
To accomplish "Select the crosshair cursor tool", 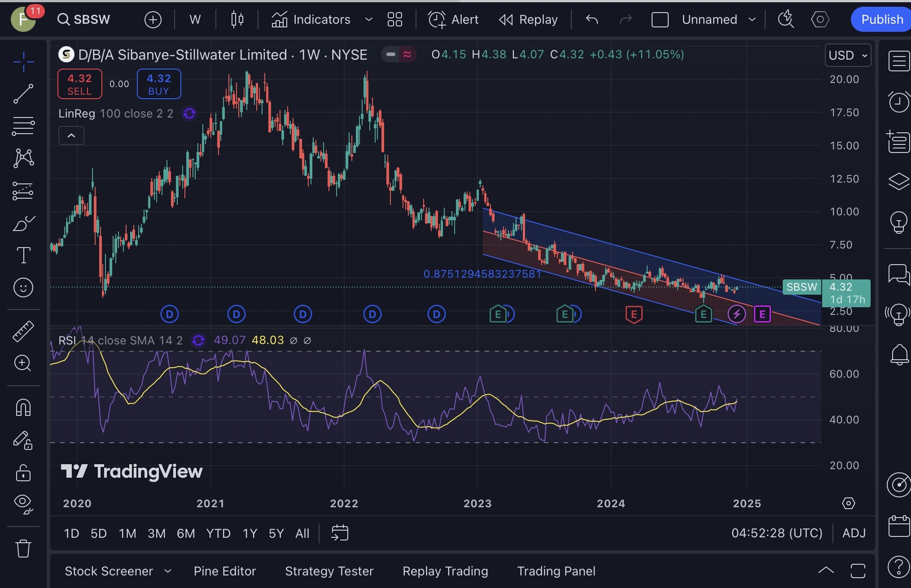I will [x=23, y=61].
